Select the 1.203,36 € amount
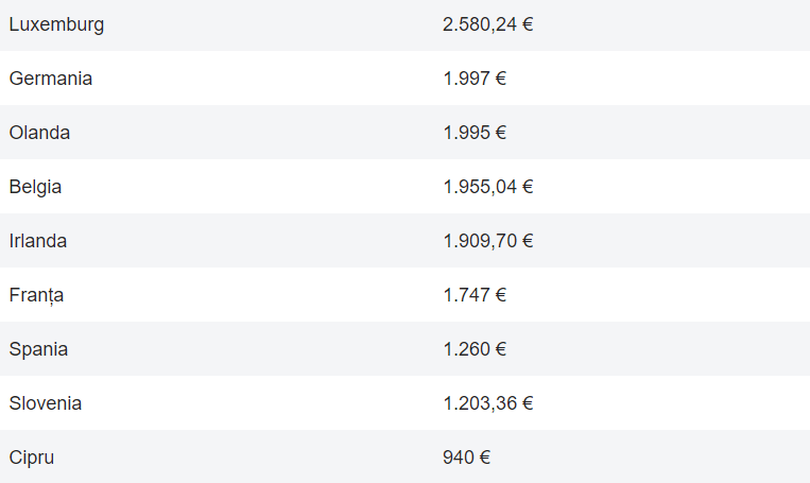This screenshot has width=810, height=483. pos(487,403)
